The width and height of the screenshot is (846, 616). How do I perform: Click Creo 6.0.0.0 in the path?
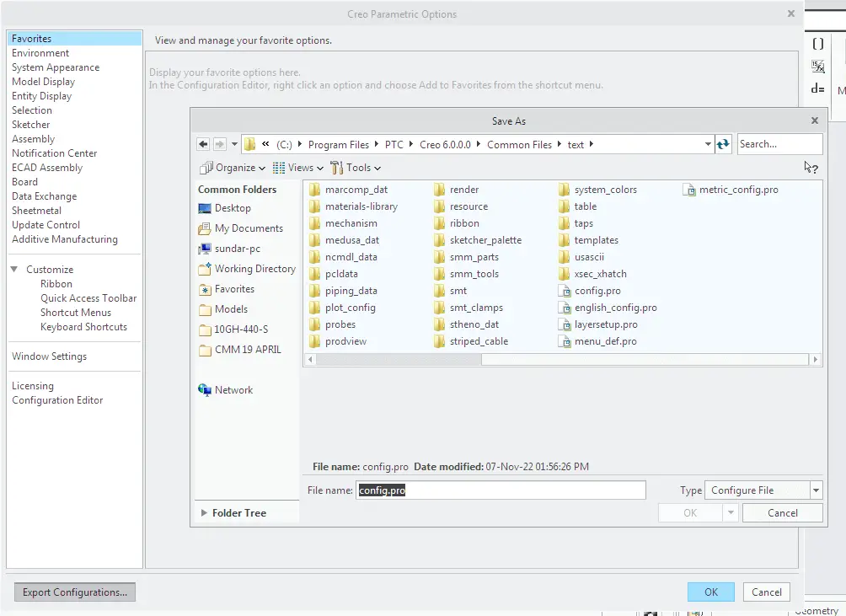445,145
